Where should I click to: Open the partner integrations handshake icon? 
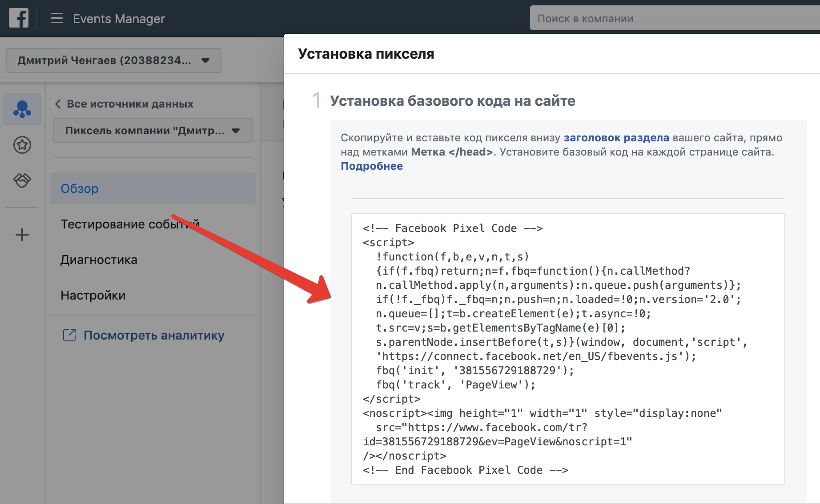point(22,180)
